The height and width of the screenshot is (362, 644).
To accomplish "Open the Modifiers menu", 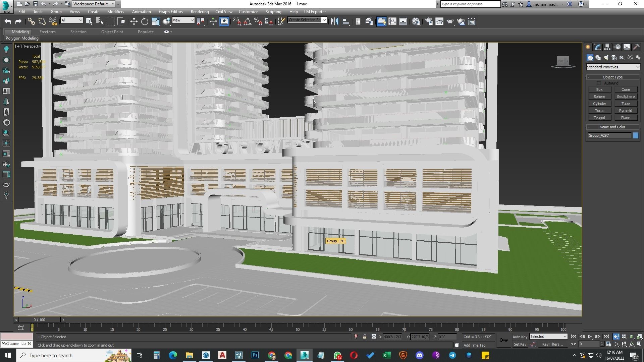I will tap(115, 11).
